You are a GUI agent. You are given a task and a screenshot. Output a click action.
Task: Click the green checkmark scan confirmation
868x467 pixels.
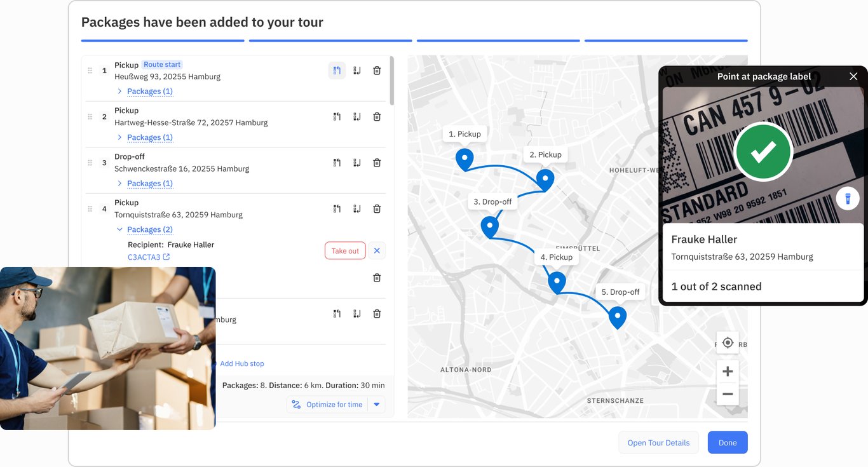point(763,151)
